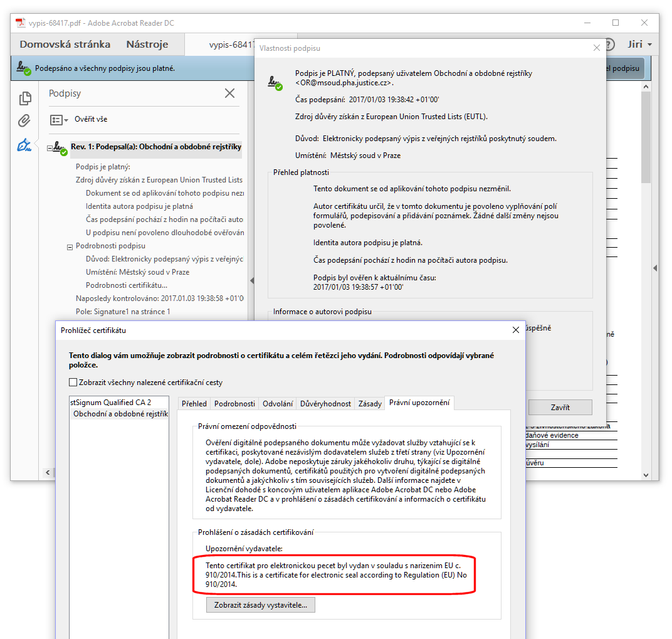This screenshot has height=639, width=672.
Task: Click 'Umístění: Městský soud v Praze' row
Action: click(137, 272)
